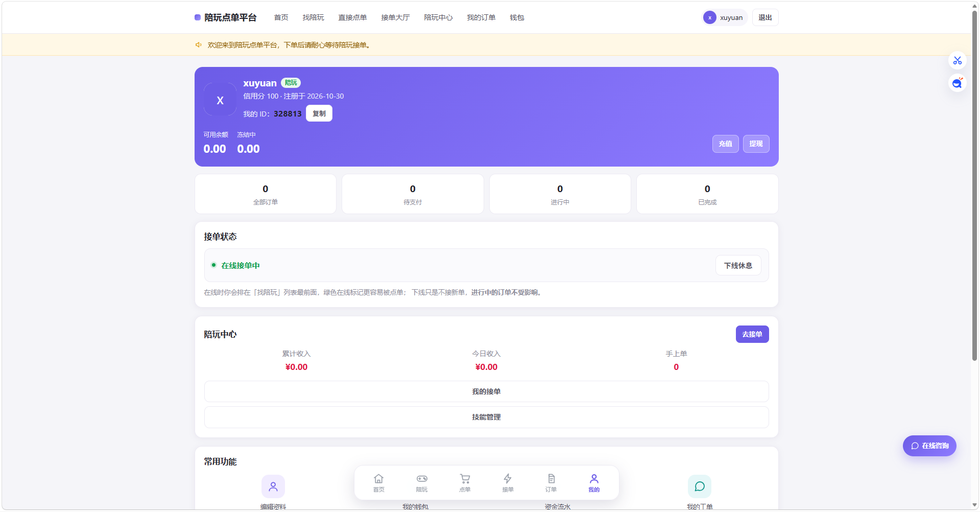Click the 手上单 count value
980x512 pixels.
[x=676, y=367]
